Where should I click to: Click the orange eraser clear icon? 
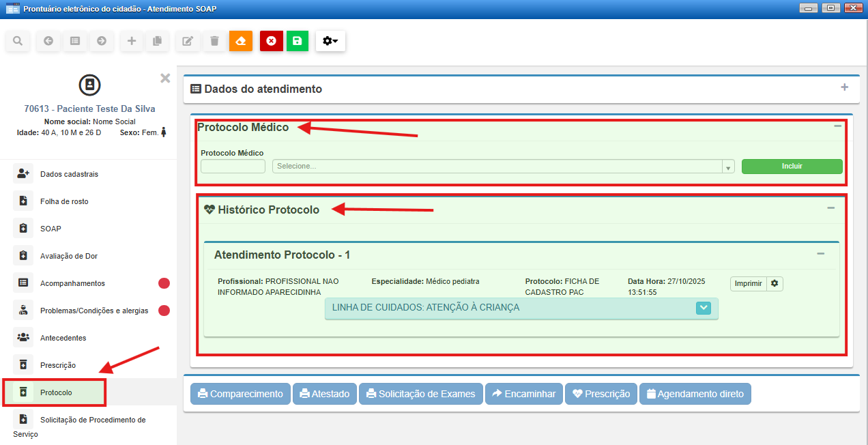240,41
